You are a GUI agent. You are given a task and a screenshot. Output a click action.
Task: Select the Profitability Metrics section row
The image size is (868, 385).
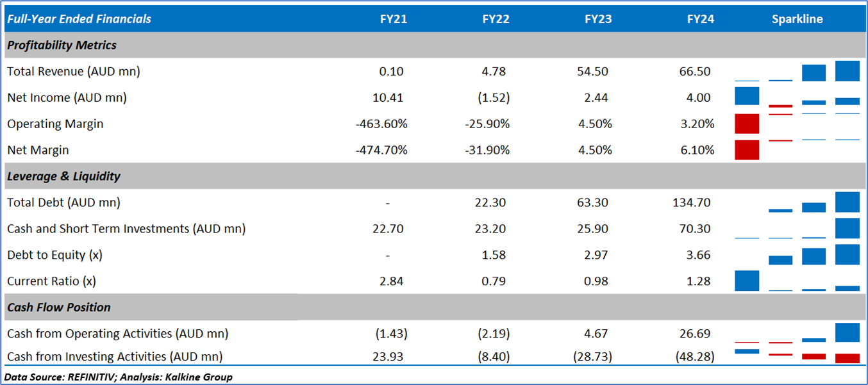tap(62, 45)
